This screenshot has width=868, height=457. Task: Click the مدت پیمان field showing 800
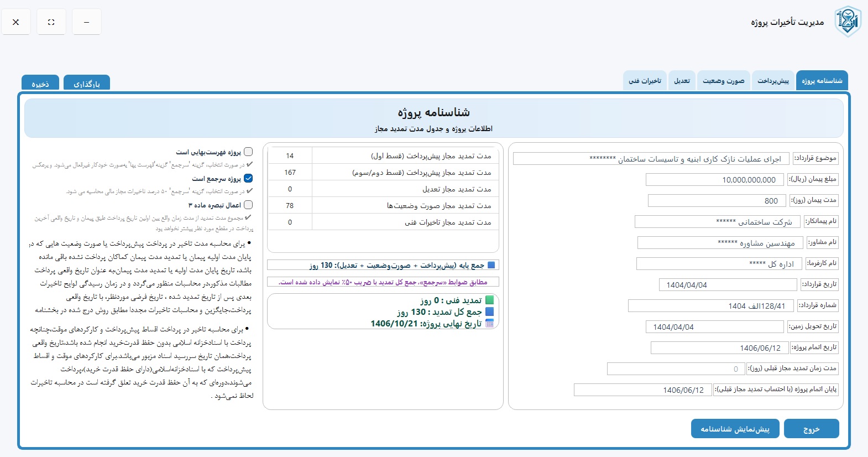click(x=717, y=201)
